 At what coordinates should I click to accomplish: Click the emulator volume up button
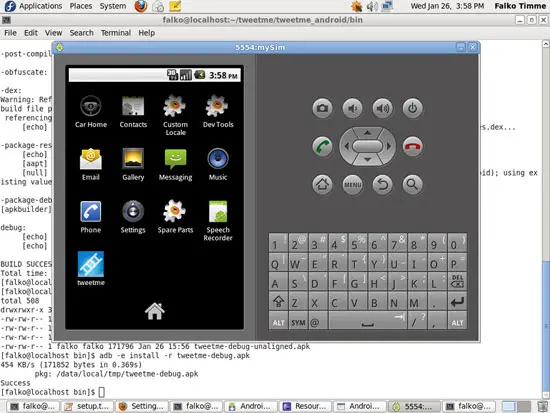[382, 108]
